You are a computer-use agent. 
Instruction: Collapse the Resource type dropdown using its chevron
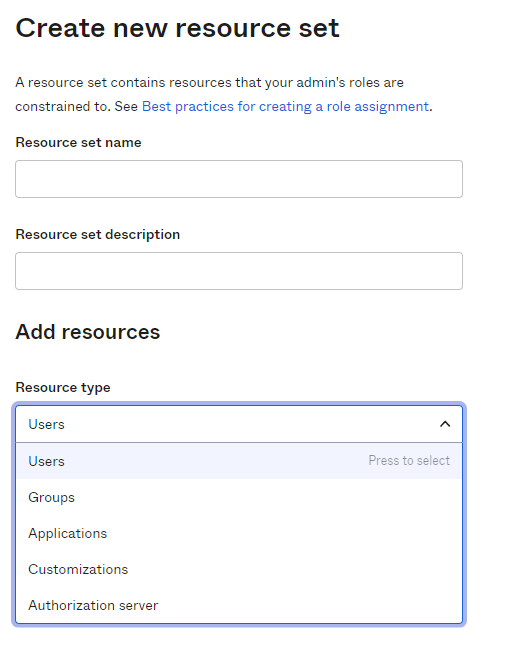[x=445, y=424]
